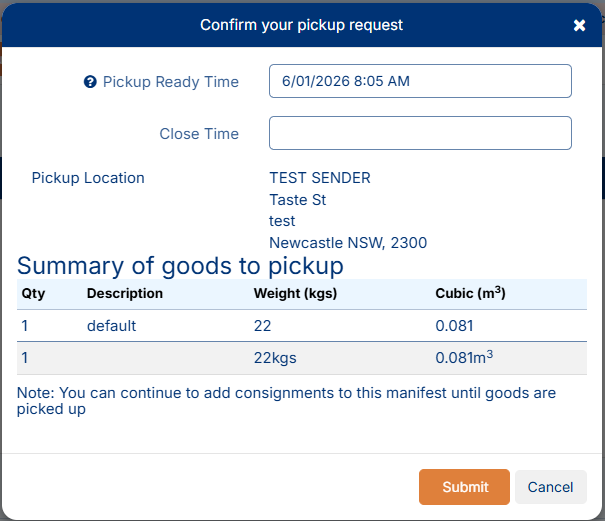This screenshot has width=605, height=521.
Task: Click the Pickup Ready Time label
Action: (x=171, y=82)
